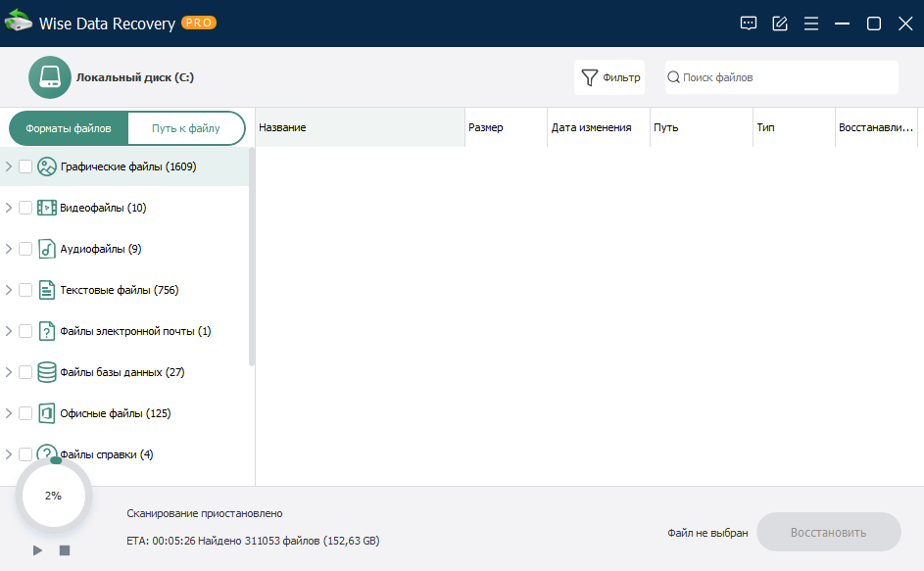Check the Аудиофайлы checkbox
924x571 pixels.
(25, 249)
